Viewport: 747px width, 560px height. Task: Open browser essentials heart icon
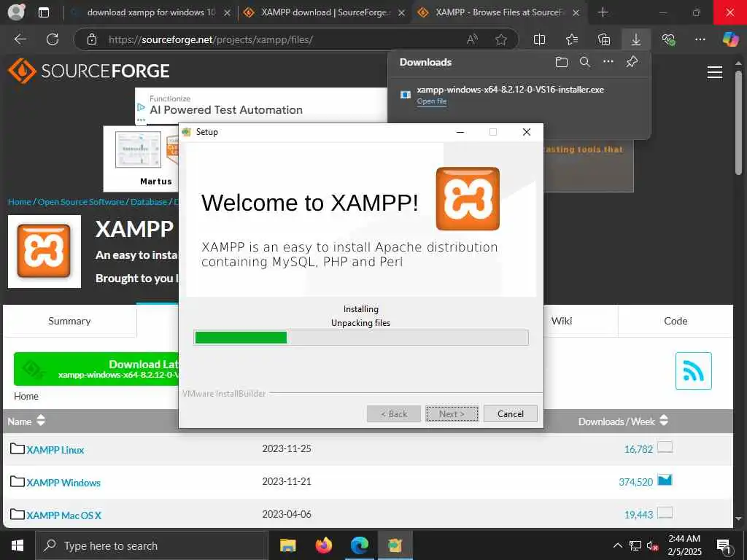(x=668, y=39)
